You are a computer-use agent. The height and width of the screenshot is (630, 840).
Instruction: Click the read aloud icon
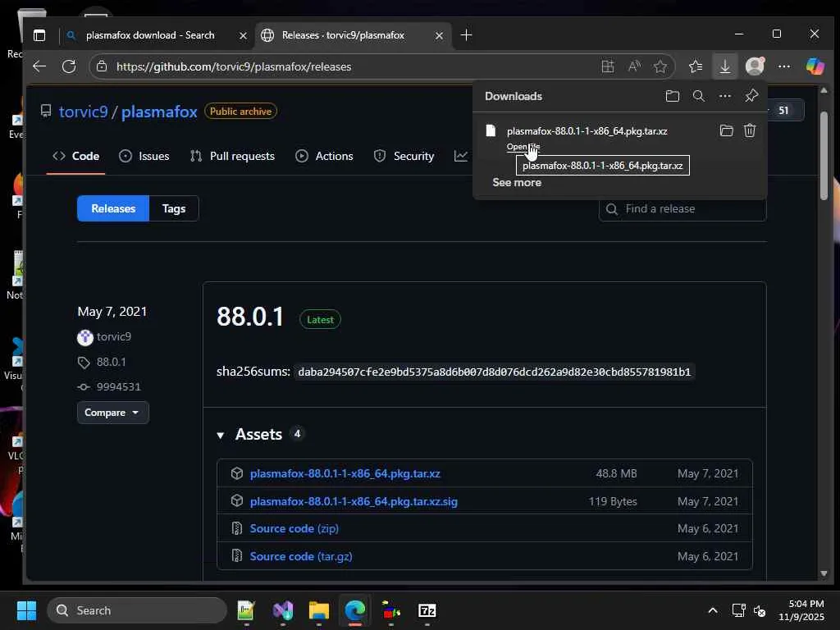pyautogui.click(x=634, y=66)
